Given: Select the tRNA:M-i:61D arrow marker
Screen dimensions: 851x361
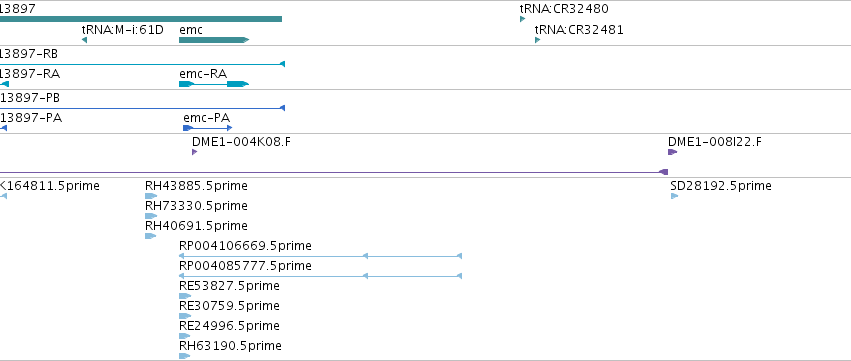Looking at the screenshot, I should coord(84,40).
